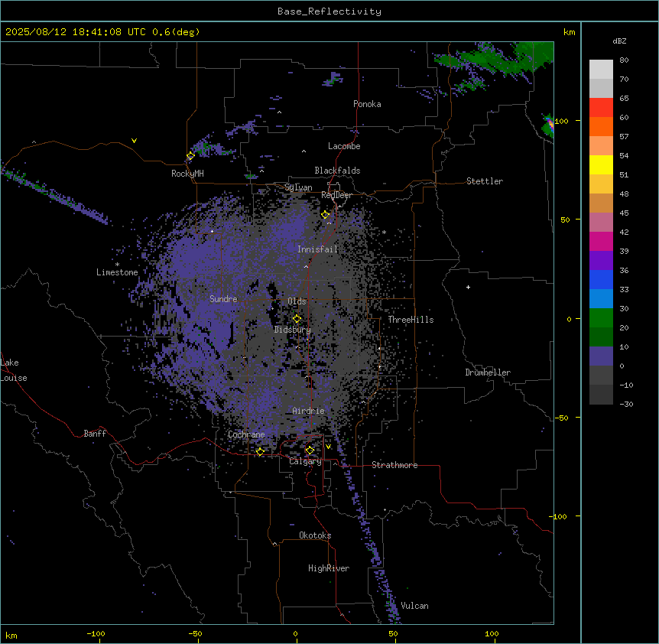The image size is (659, 644).
Task: Select the purple 36-39 dBZ legend swatch
Action: (601, 260)
